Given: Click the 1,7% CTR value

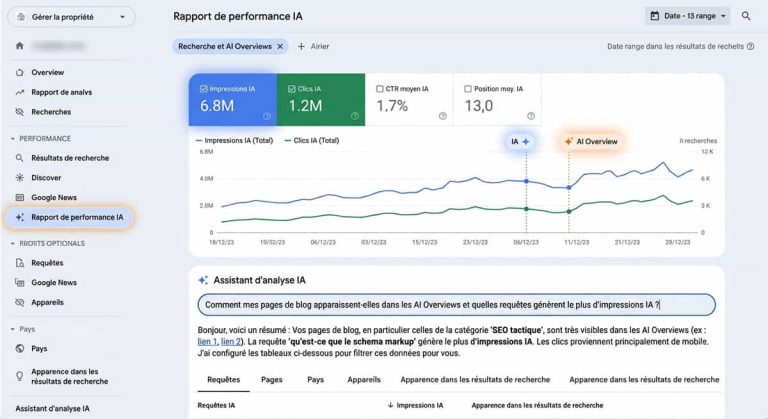Looking at the screenshot, I should 392,105.
